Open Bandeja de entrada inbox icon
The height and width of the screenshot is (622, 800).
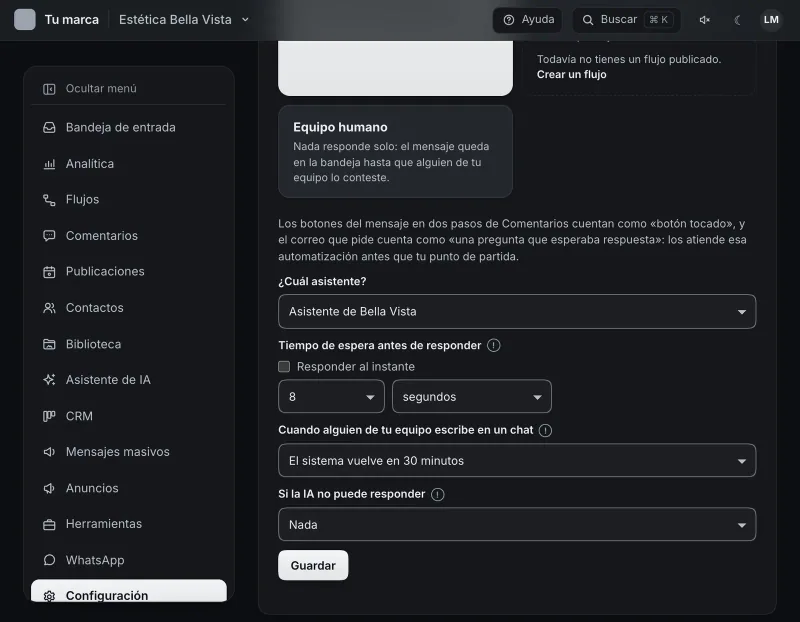(49, 128)
